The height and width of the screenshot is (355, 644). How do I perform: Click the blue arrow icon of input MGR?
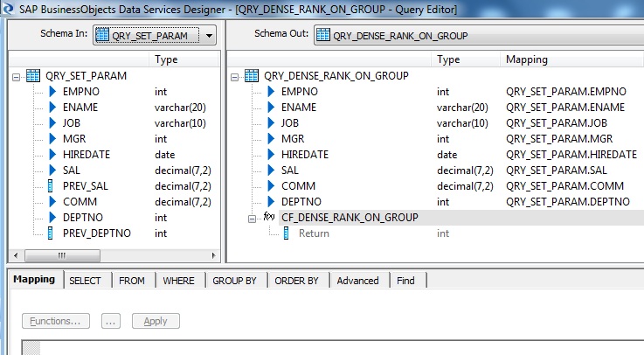tap(52, 139)
